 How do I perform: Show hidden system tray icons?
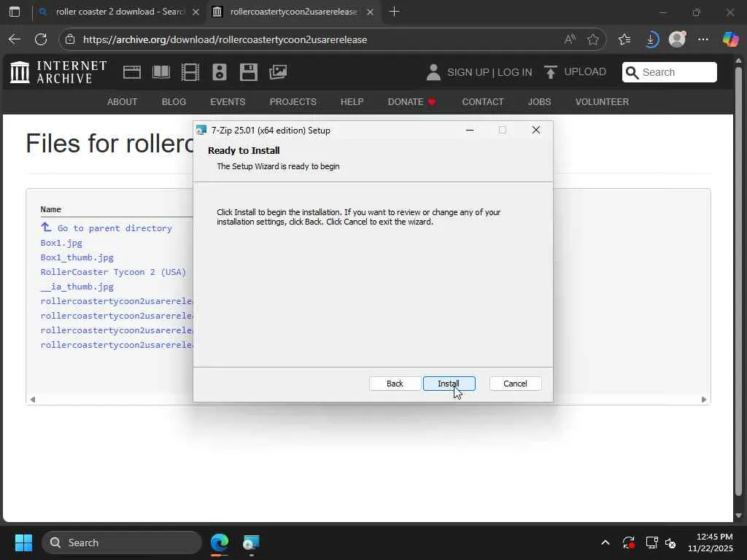point(605,542)
